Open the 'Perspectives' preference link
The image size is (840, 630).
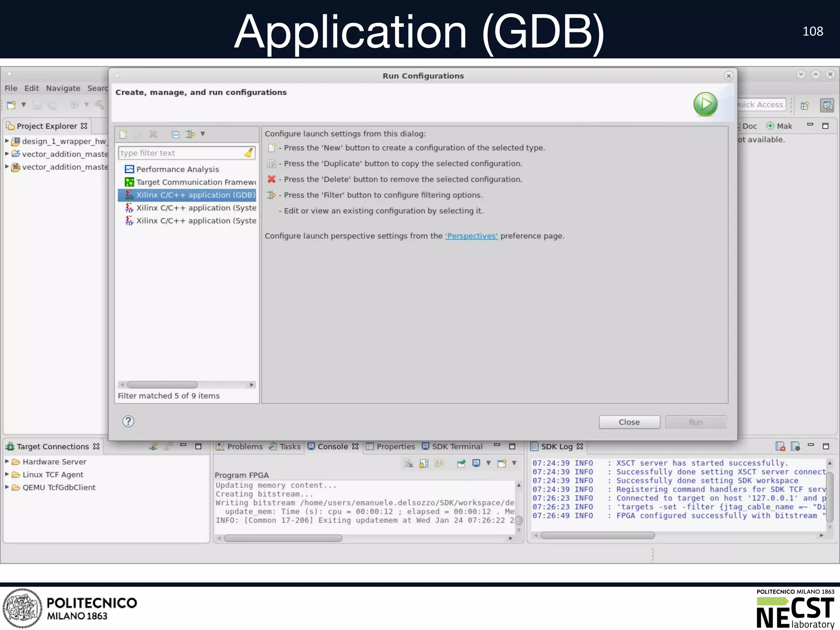(x=471, y=236)
